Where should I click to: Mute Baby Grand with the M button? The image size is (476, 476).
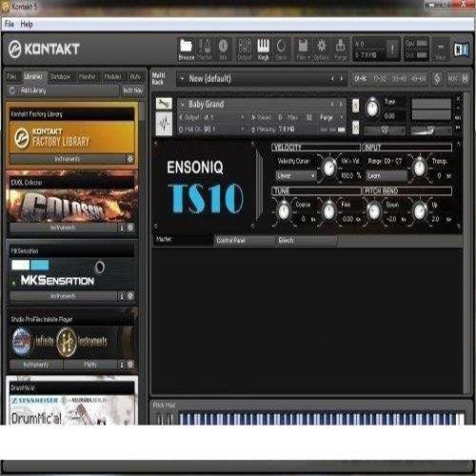(x=355, y=128)
